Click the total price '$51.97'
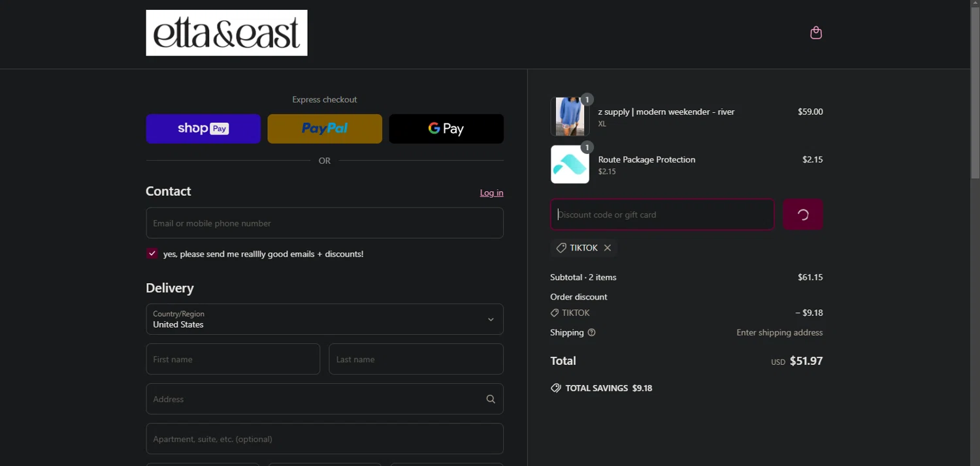This screenshot has height=466, width=980. (806, 361)
